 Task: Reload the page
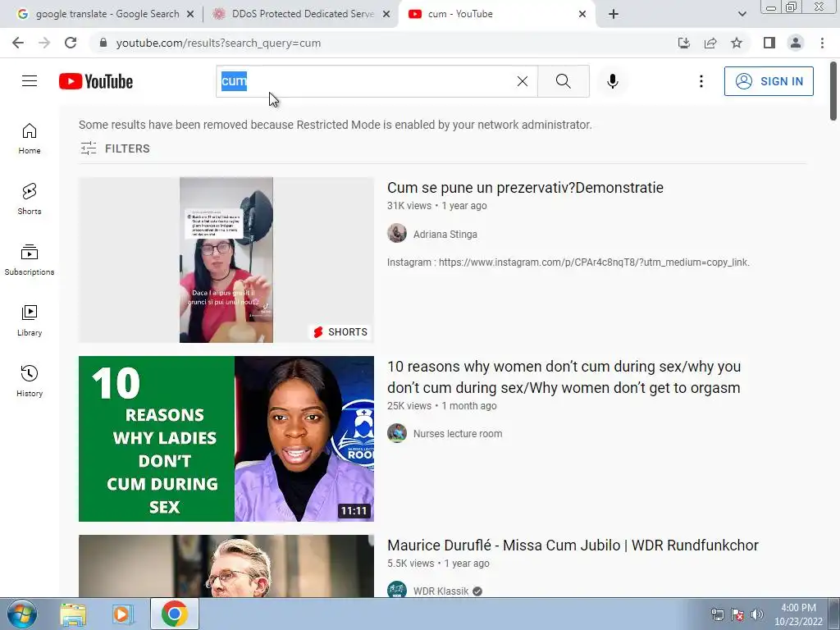pyautogui.click(x=71, y=43)
